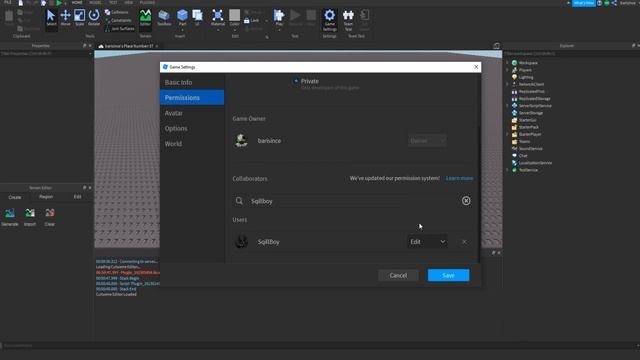Expand the Workspace node

507,63
